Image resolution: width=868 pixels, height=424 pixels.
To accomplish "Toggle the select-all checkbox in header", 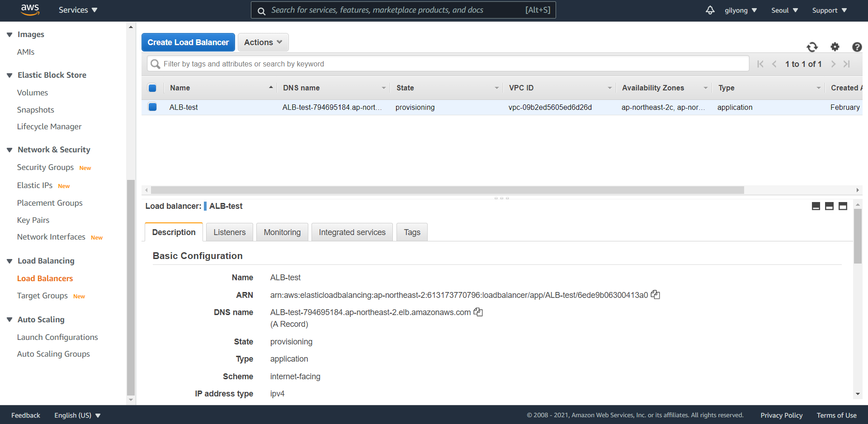I will coord(152,88).
